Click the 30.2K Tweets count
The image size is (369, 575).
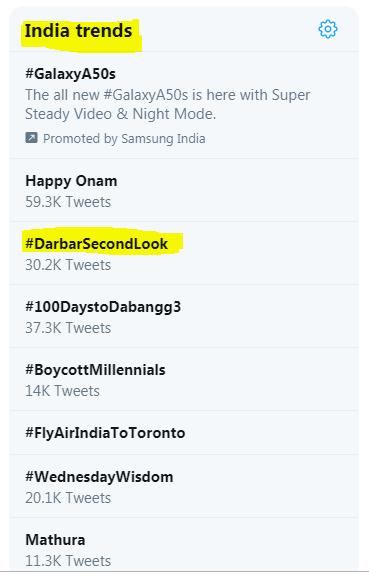pyautogui.click(x=68, y=265)
